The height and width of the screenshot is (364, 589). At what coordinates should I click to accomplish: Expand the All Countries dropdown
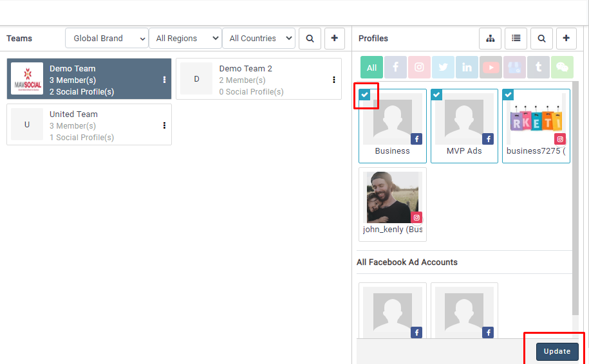pos(258,39)
